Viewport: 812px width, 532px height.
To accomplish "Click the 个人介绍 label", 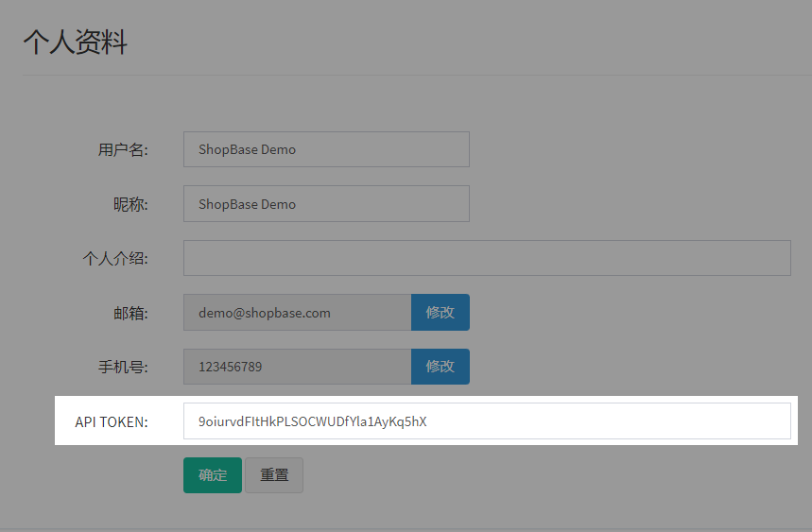I will (x=115, y=258).
